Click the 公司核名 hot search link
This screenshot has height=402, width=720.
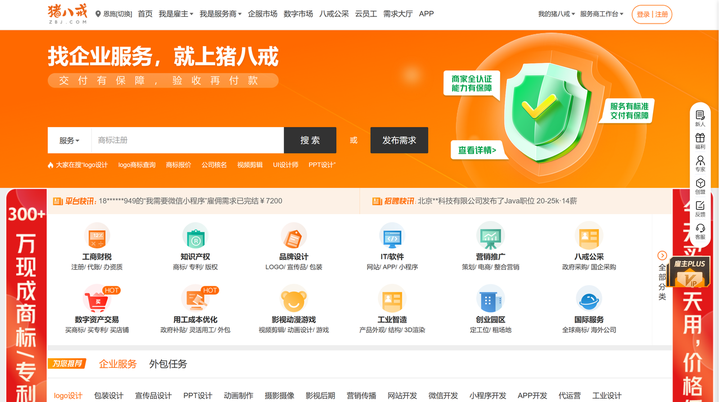(214, 165)
